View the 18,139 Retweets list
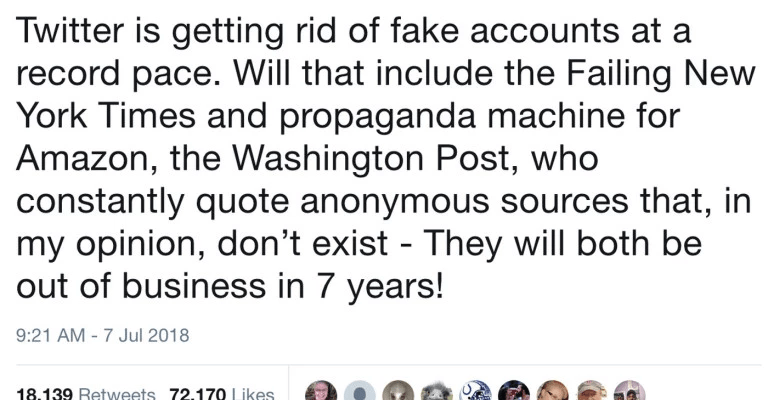The height and width of the screenshot is (400, 768). click(86, 394)
